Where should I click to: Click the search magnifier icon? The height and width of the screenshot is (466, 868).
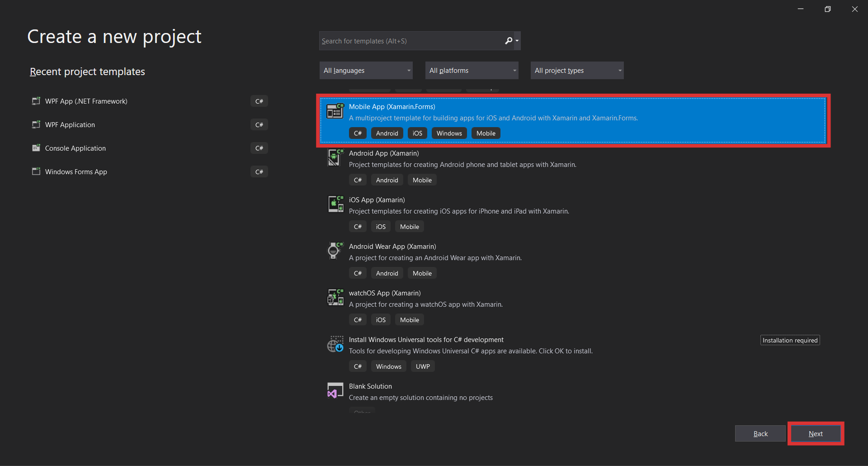point(508,41)
